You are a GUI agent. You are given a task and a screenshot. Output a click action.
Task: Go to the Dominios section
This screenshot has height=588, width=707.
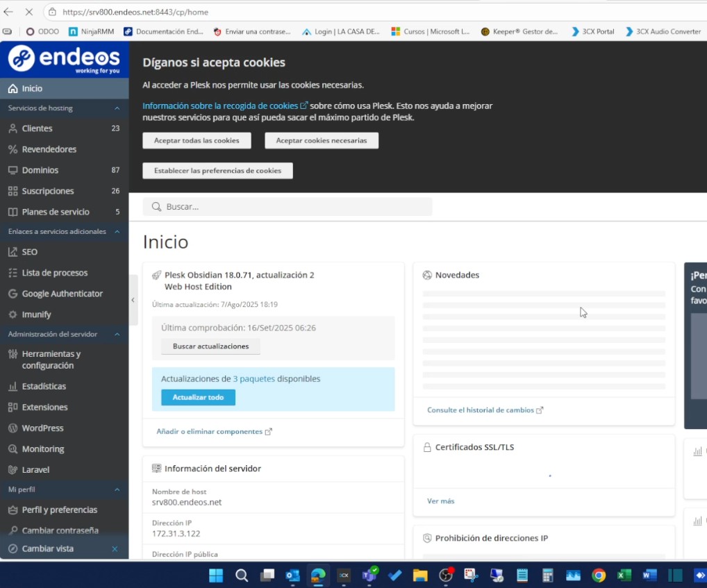[x=40, y=170]
